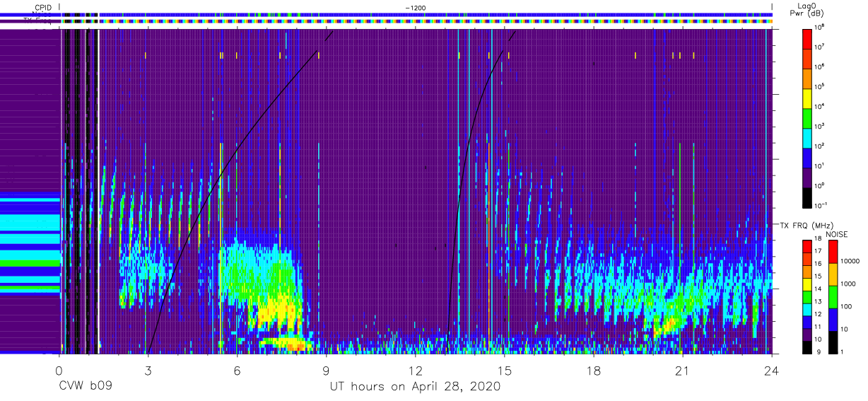Select the yellow segment of the NOISE colorbar
The width and height of the screenshot is (868, 401).
pyautogui.click(x=833, y=274)
